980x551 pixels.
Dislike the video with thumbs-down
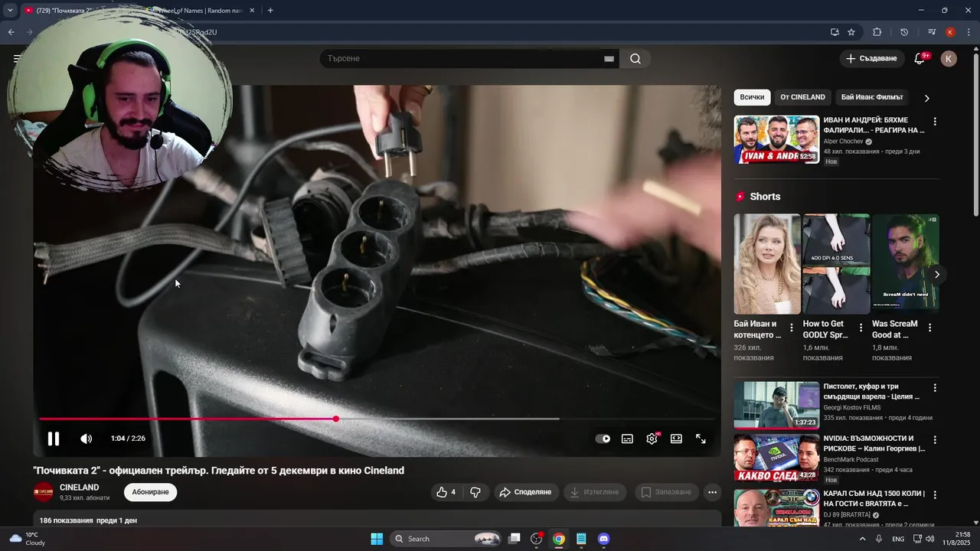(475, 492)
